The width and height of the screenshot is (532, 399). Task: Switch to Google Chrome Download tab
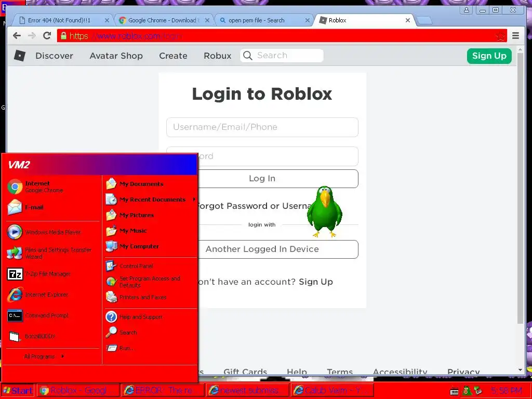click(164, 20)
